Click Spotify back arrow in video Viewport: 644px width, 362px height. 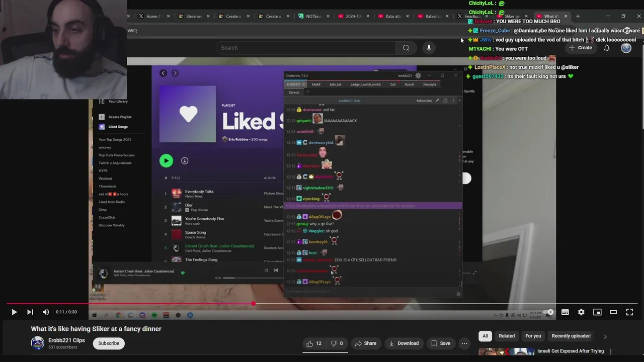[163, 73]
